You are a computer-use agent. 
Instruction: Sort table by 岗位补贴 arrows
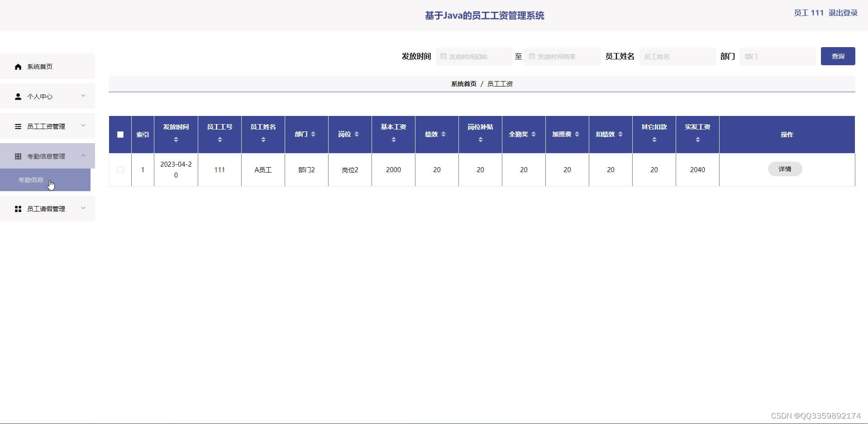tap(480, 140)
